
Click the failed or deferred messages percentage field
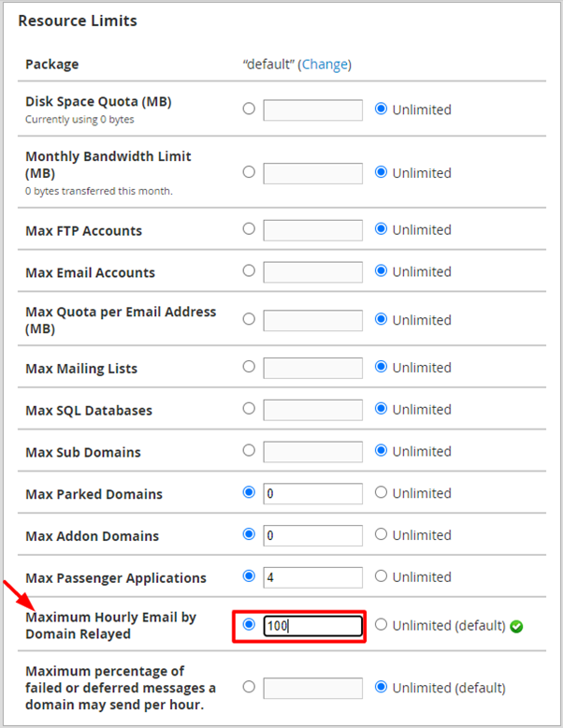pyautogui.click(x=312, y=688)
